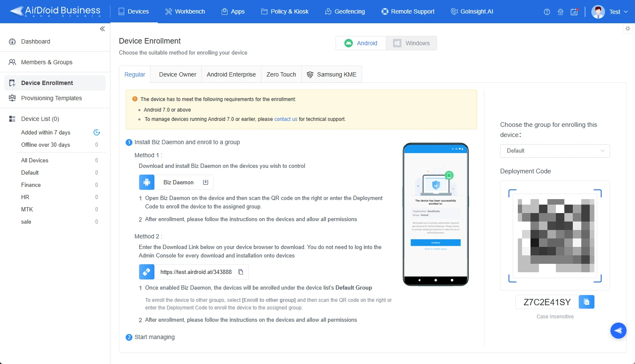
Task: Click the help question mark icon
Action: 547,12
